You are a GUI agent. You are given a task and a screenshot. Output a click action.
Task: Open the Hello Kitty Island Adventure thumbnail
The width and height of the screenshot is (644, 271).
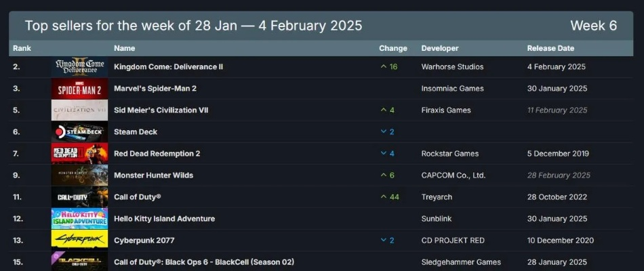[x=79, y=219]
